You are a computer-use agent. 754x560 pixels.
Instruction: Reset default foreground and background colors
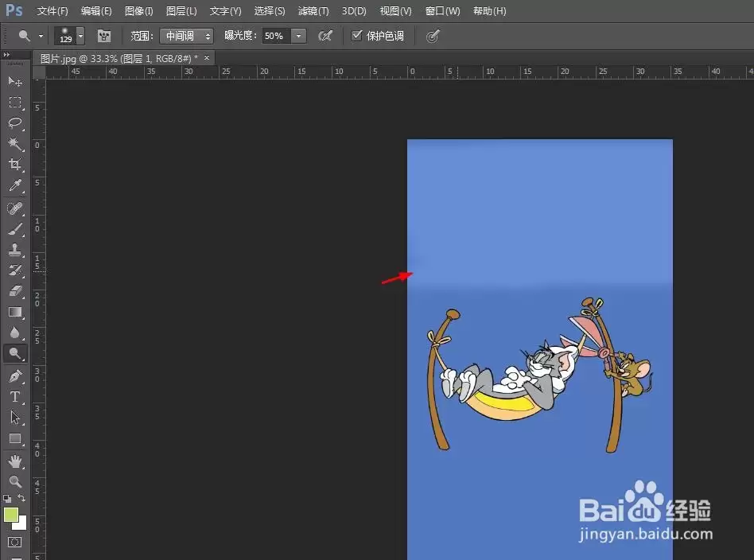pos(7,499)
